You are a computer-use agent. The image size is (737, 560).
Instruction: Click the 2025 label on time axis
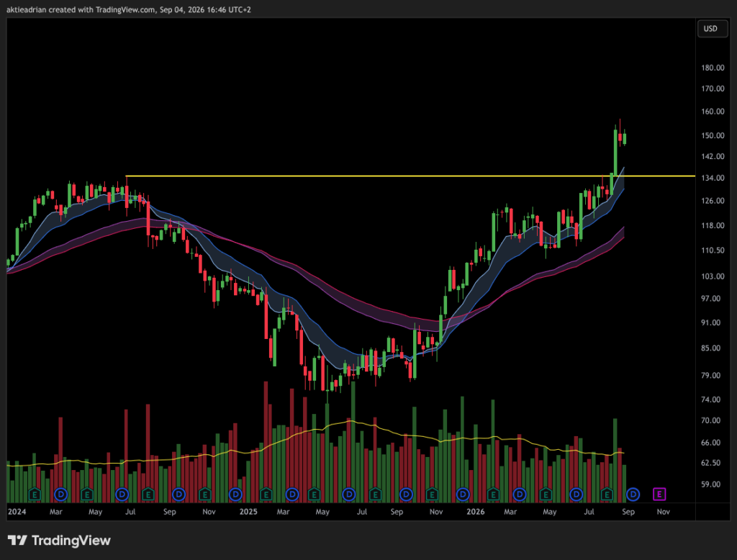pos(248,512)
